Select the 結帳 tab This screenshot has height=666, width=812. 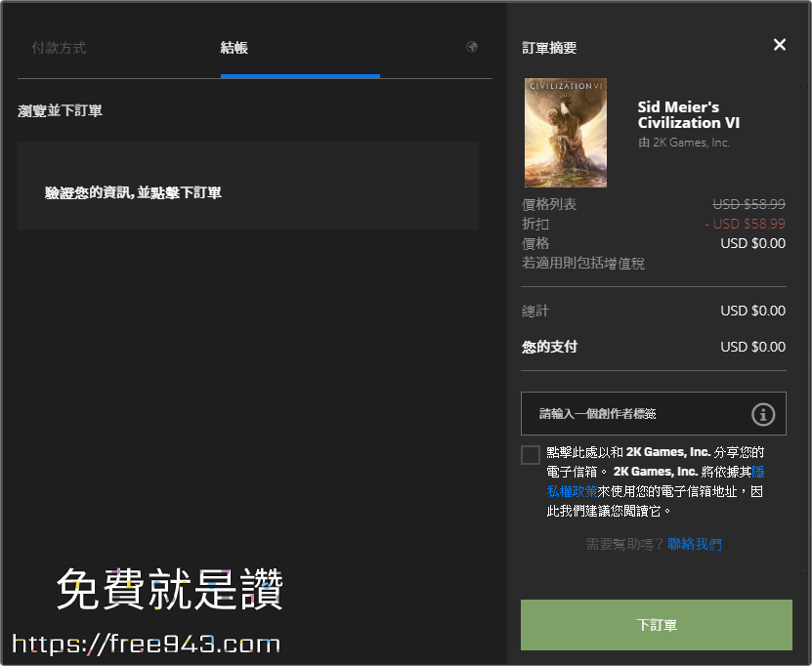pyautogui.click(x=234, y=47)
